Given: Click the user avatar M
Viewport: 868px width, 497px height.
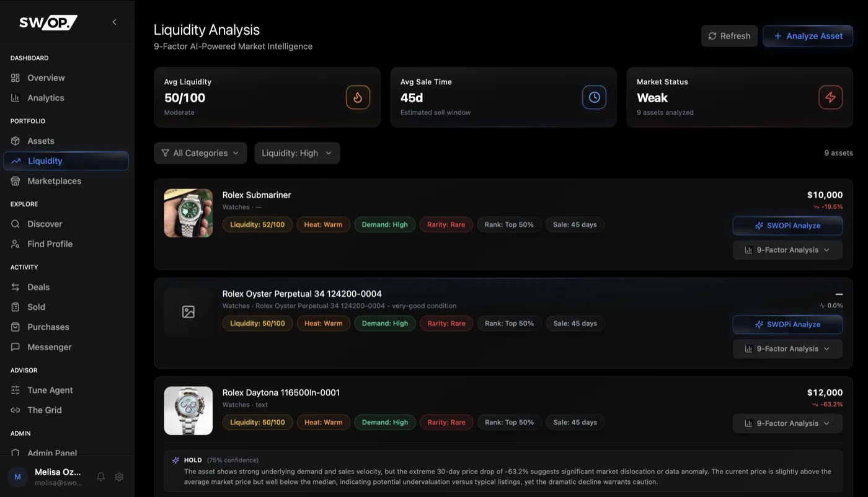Looking at the screenshot, I should (17, 477).
